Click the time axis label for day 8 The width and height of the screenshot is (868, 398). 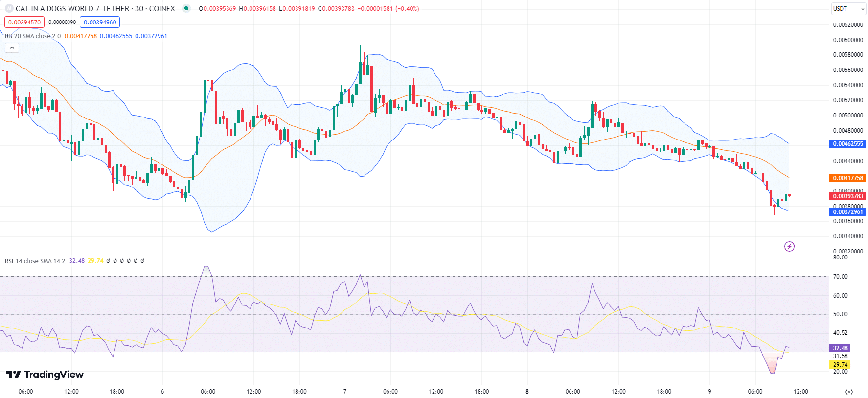click(527, 392)
